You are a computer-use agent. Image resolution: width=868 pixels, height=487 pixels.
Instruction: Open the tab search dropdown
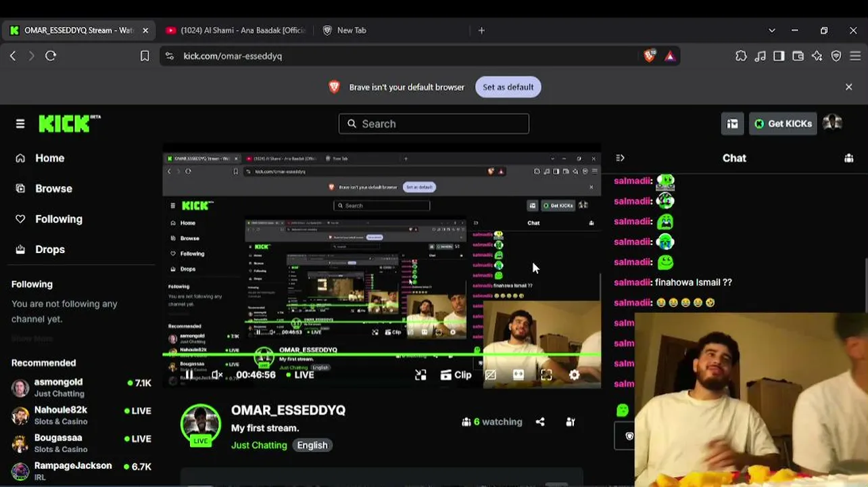click(772, 30)
